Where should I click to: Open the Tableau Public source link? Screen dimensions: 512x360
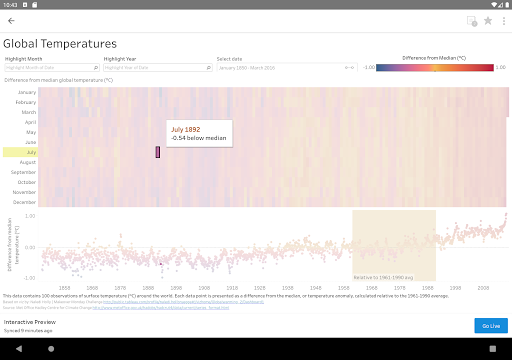point(183,302)
